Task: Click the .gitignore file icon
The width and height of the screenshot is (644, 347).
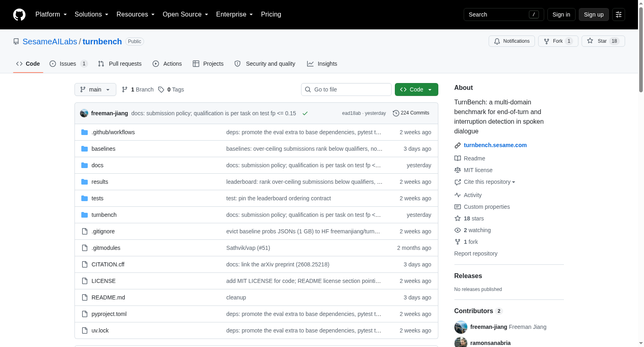Action: tap(85, 231)
